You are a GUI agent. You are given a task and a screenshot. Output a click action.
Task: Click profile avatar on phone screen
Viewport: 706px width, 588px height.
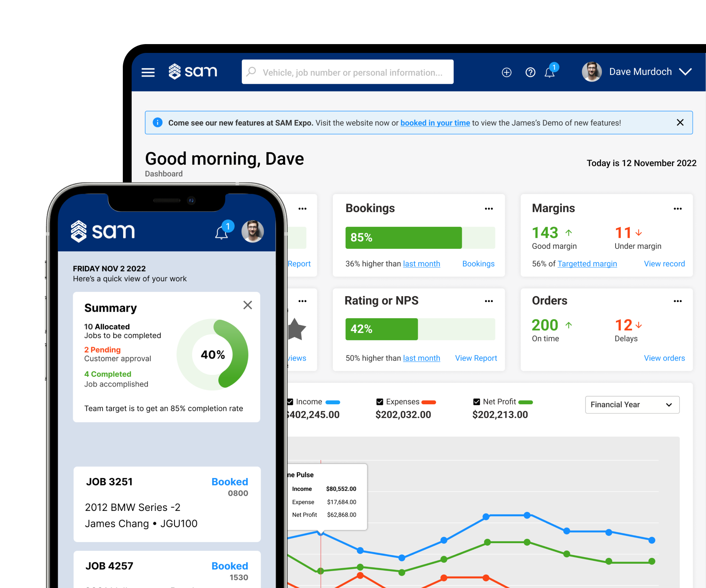253,232
